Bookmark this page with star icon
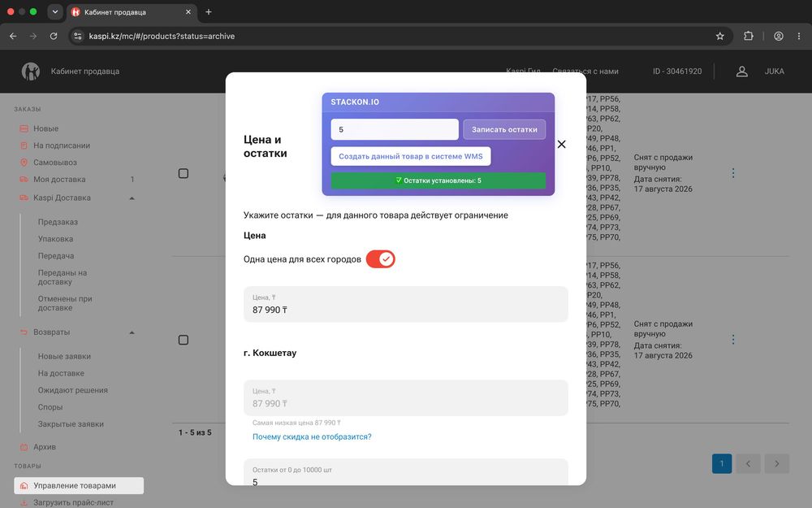812x508 pixels. tap(719, 37)
